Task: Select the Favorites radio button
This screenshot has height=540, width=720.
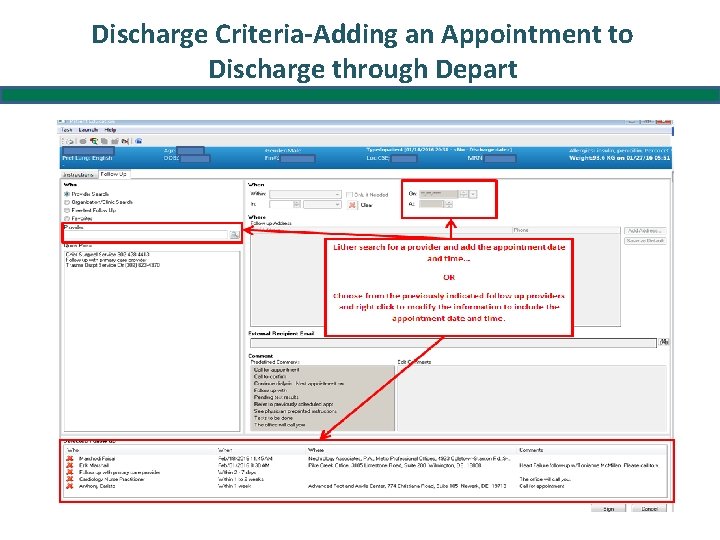Action: click(67, 219)
